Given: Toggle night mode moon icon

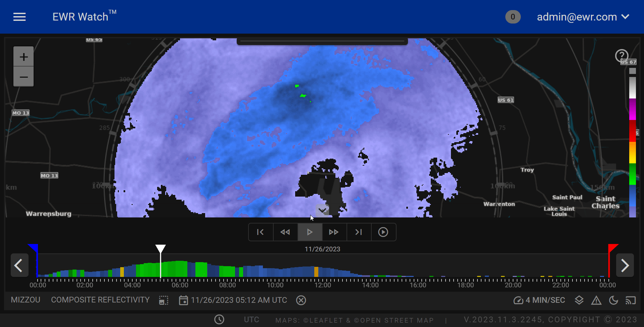Looking at the screenshot, I should tap(613, 300).
